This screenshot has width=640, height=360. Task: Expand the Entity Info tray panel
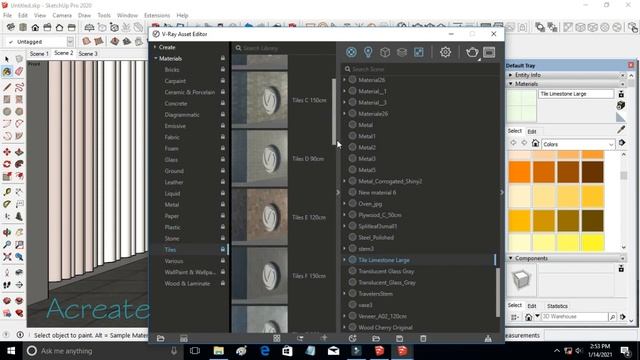coord(511,75)
